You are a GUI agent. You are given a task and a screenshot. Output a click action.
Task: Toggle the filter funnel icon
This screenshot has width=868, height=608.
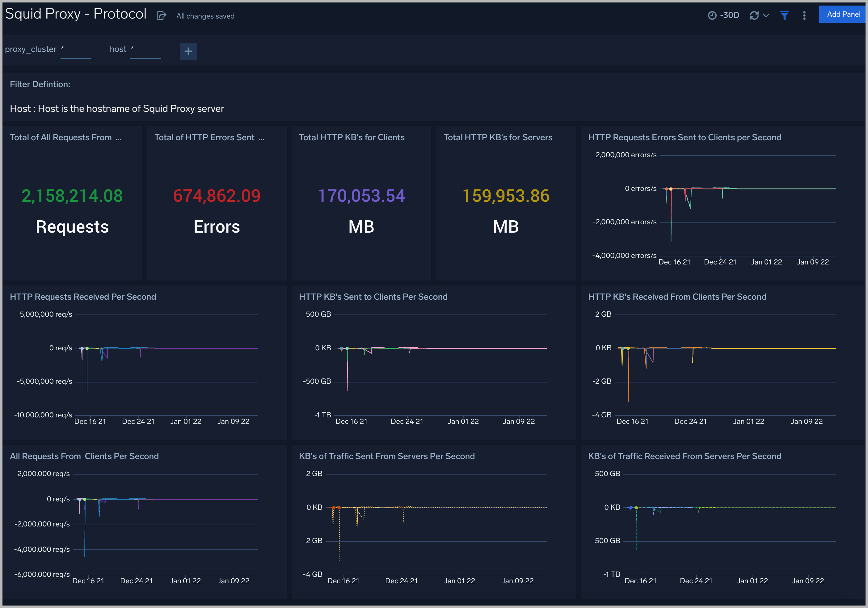tap(785, 15)
